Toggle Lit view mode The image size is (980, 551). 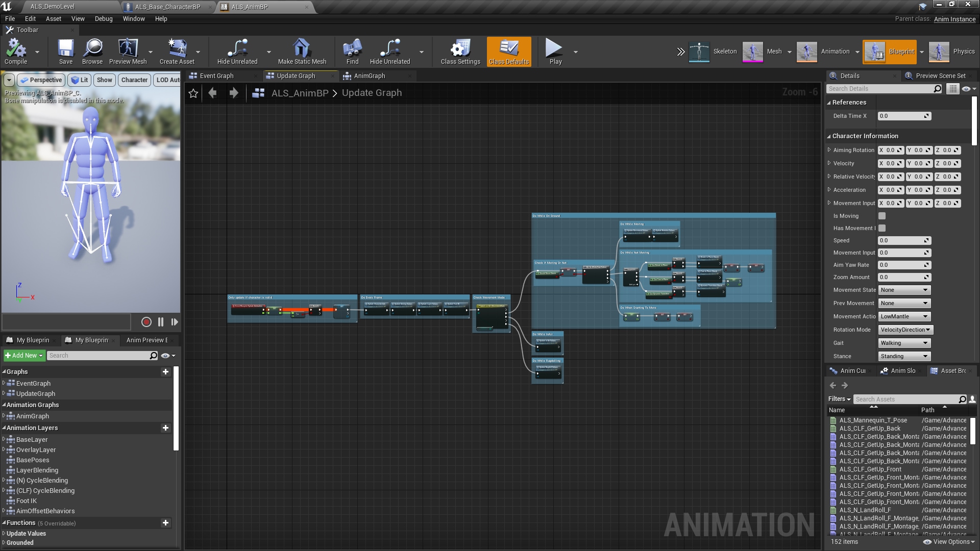click(80, 80)
